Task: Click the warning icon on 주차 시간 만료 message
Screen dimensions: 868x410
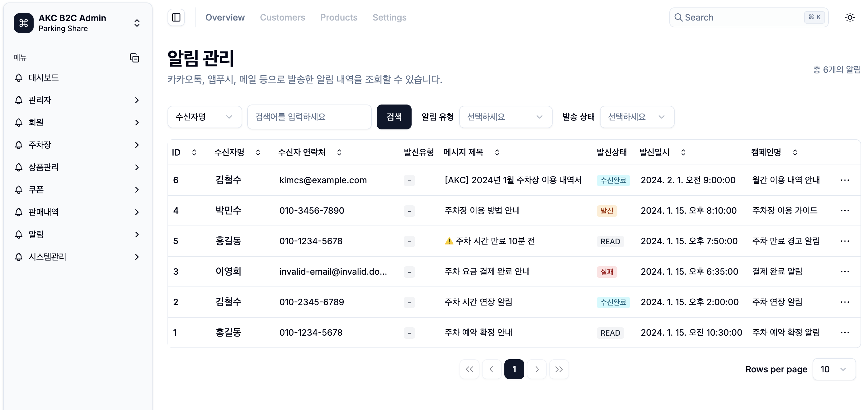Action: (449, 241)
